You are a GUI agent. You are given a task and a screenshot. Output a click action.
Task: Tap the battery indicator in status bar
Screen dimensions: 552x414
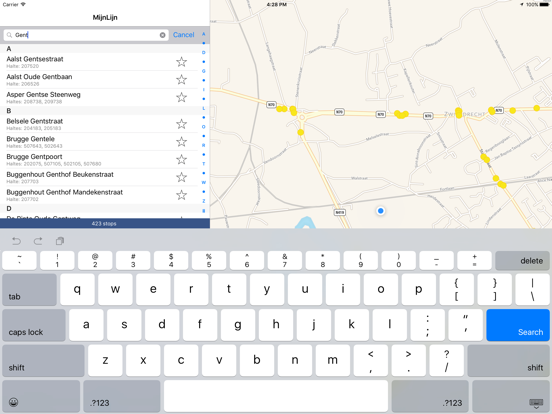point(544,5)
